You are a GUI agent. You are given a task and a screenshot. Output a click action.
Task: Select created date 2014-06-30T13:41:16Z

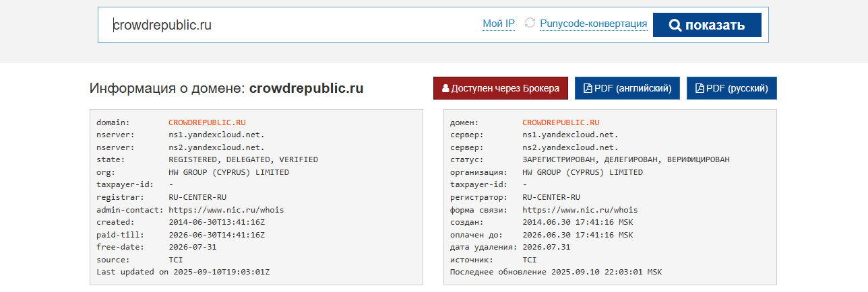point(216,222)
